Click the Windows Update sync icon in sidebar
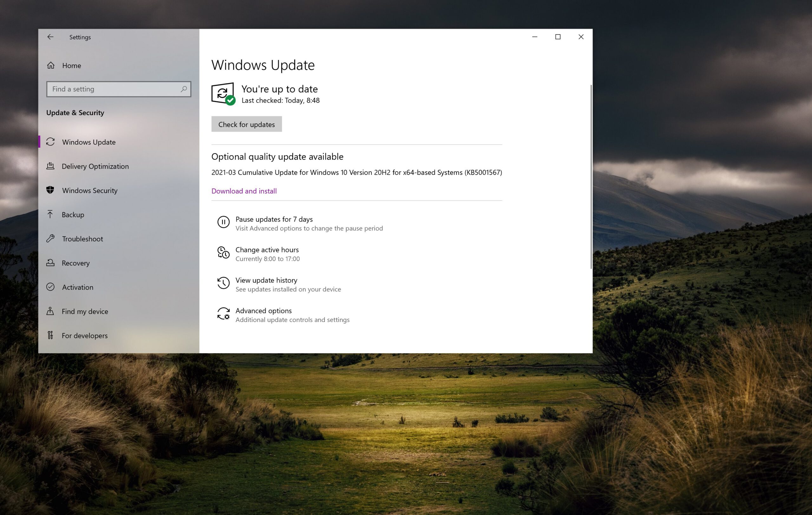Image resolution: width=812 pixels, height=515 pixels. [x=50, y=142]
